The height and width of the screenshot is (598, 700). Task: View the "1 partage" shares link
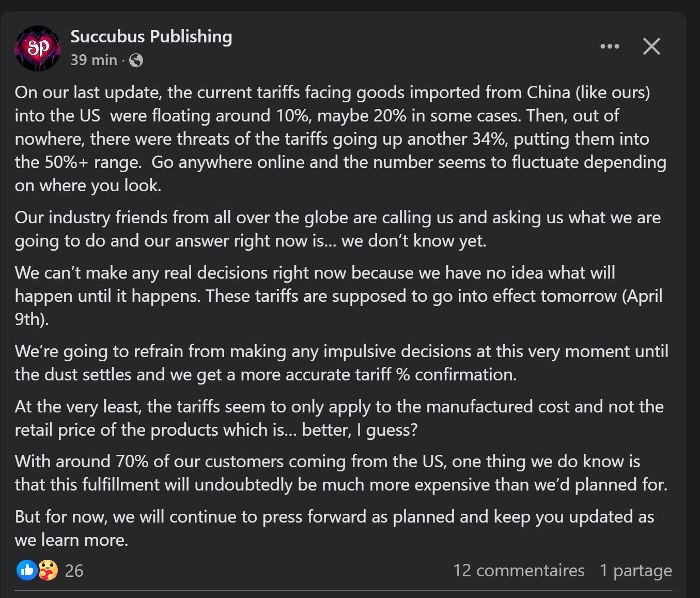tap(635, 571)
